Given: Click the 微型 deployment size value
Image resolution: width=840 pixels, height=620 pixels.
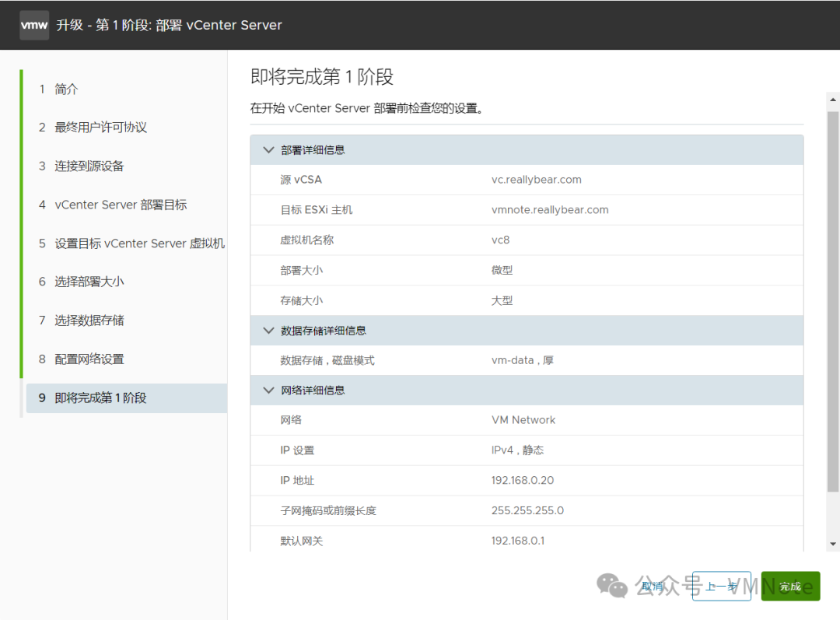Looking at the screenshot, I should [502, 270].
